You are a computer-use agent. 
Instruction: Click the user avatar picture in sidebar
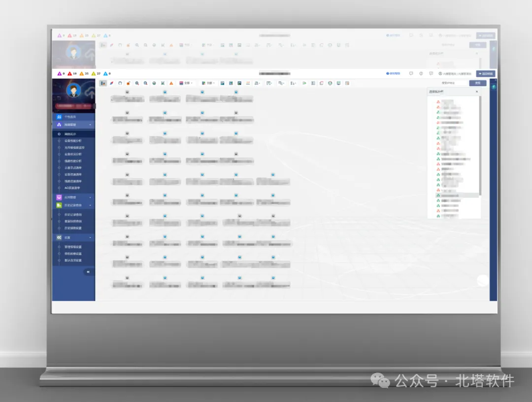[73, 91]
